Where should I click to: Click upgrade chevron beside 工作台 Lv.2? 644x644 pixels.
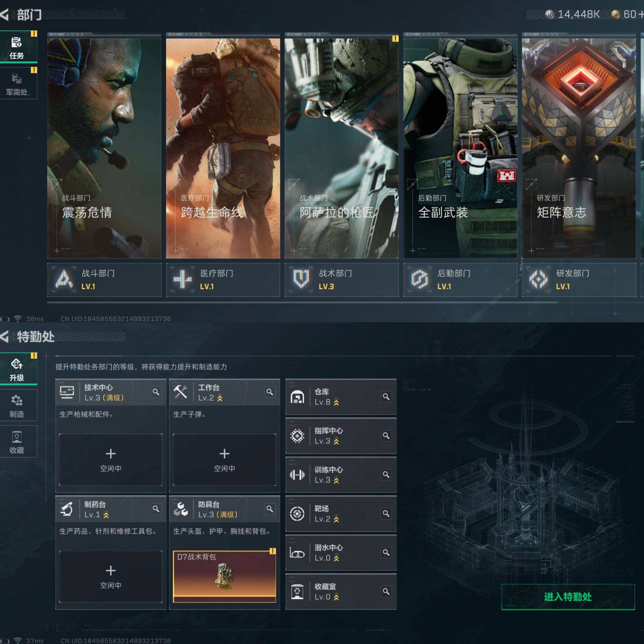220,398
